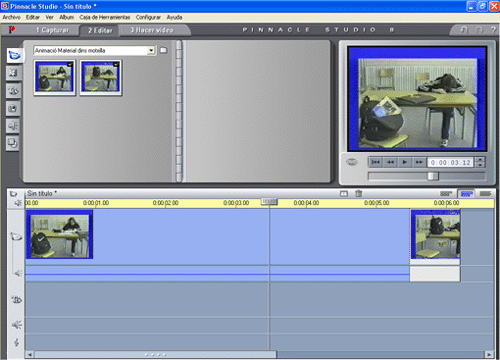The height and width of the screenshot is (360, 500).
Task: Open the sound effects album tab
Action: tap(13, 126)
